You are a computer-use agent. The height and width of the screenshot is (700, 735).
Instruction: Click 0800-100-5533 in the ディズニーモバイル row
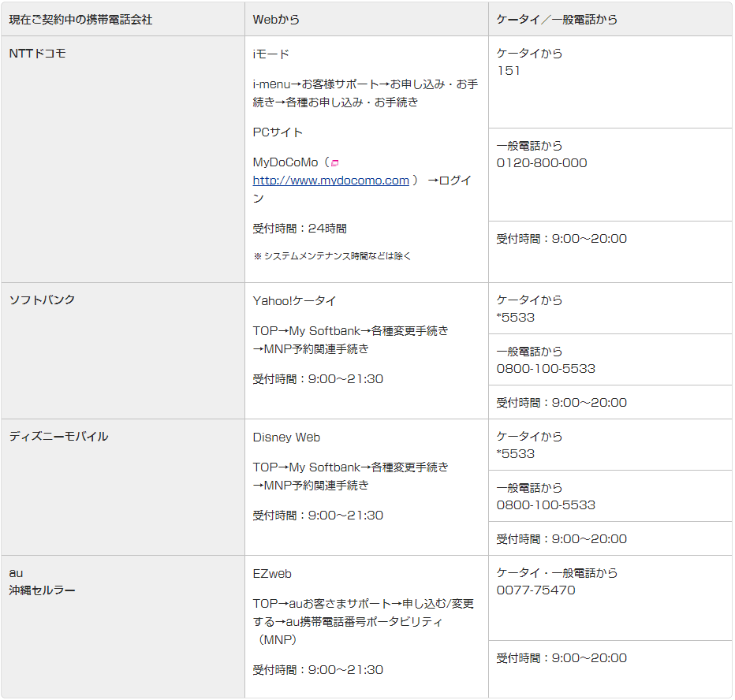546,505
